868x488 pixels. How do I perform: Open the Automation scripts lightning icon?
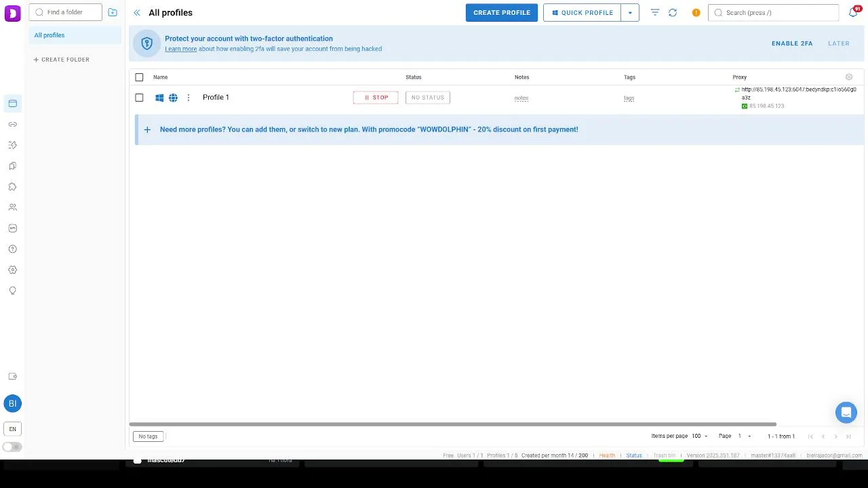coord(12,145)
